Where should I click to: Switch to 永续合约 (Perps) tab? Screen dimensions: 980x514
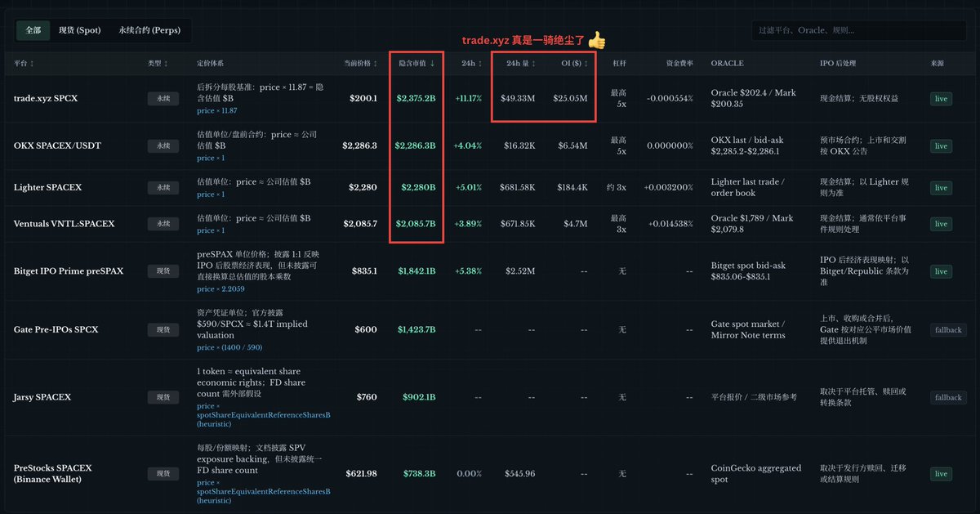(149, 30)
